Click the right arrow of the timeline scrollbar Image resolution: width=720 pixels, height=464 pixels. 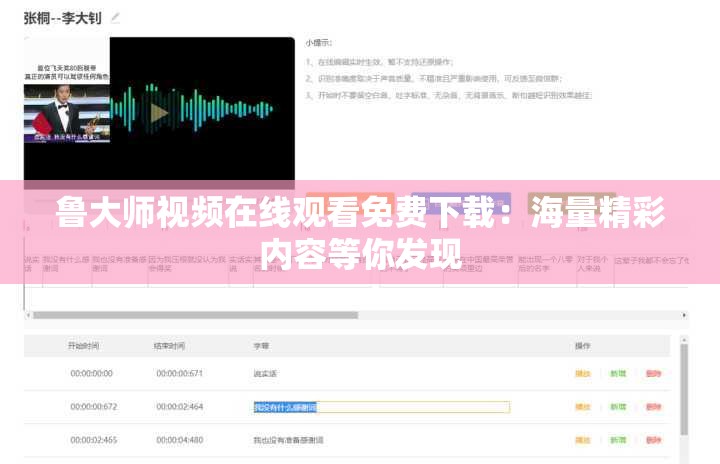click(x=684, y=315)
